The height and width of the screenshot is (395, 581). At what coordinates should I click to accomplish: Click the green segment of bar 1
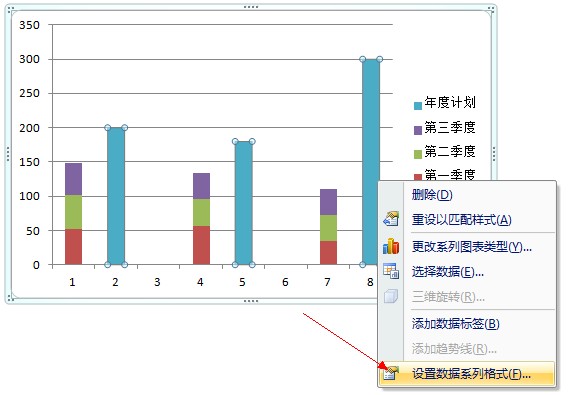(x=73, y=212)
